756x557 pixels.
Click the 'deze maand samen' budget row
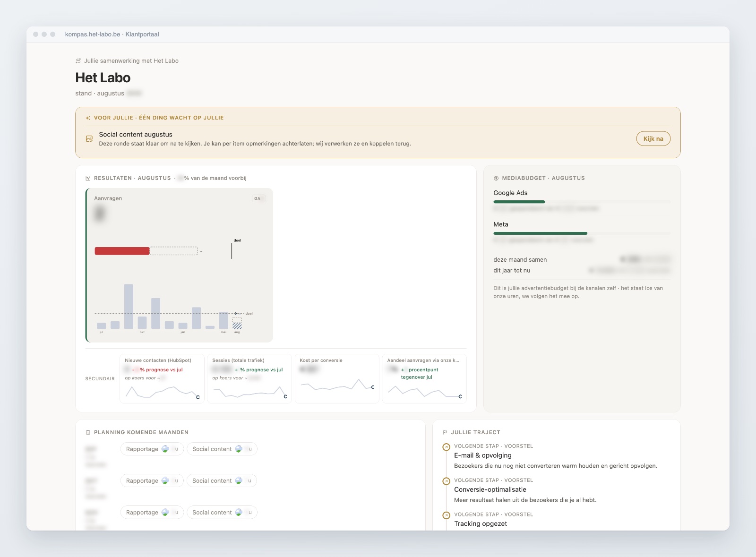pyautogui.click(x=582, y=260)
